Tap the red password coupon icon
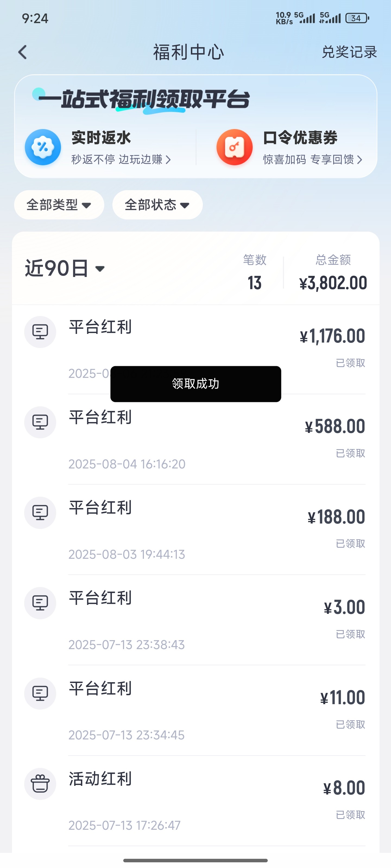 [x=235, y=147]
